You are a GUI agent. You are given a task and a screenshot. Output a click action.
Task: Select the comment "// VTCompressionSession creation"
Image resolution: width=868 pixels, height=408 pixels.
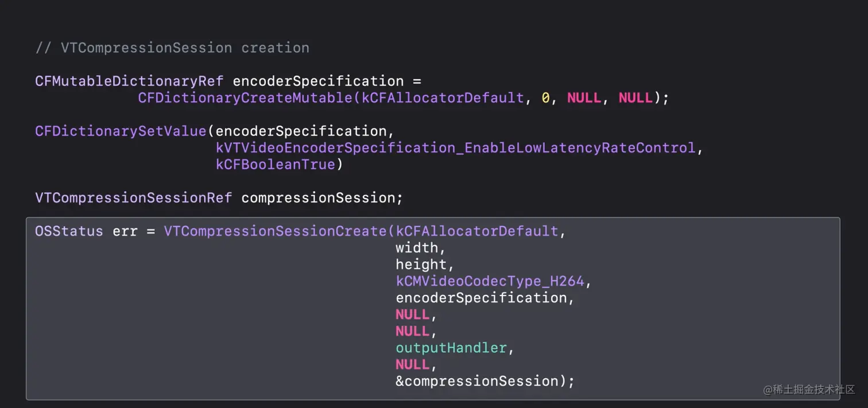172,48
